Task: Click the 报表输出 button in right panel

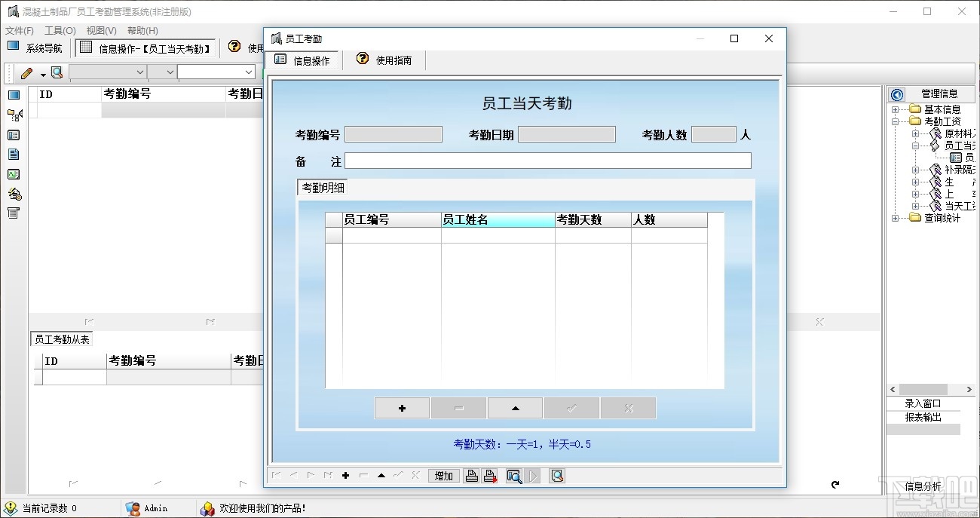Action: point(923,417)
